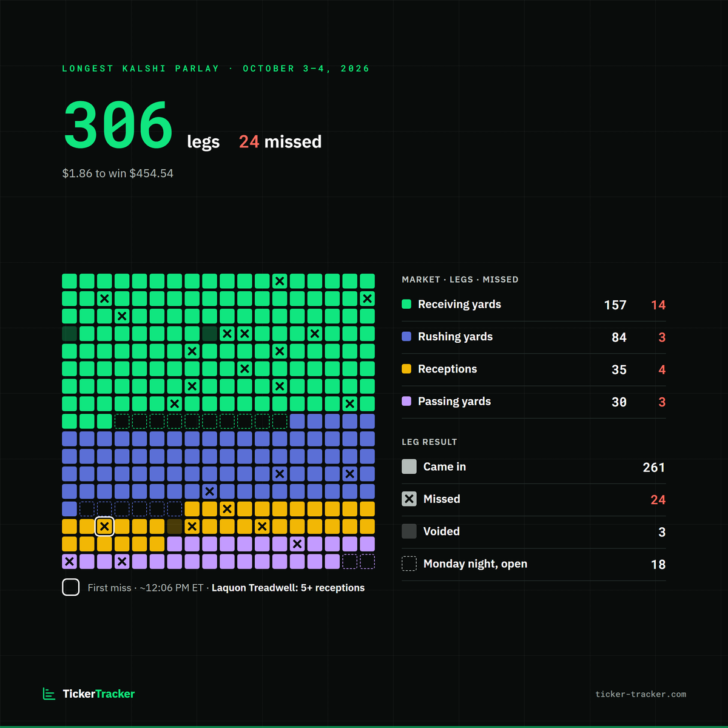The width and height of the screenshot is (728, 728).
Task: Click the 'LEG RESULT' heading
Action: click(430, 442)
